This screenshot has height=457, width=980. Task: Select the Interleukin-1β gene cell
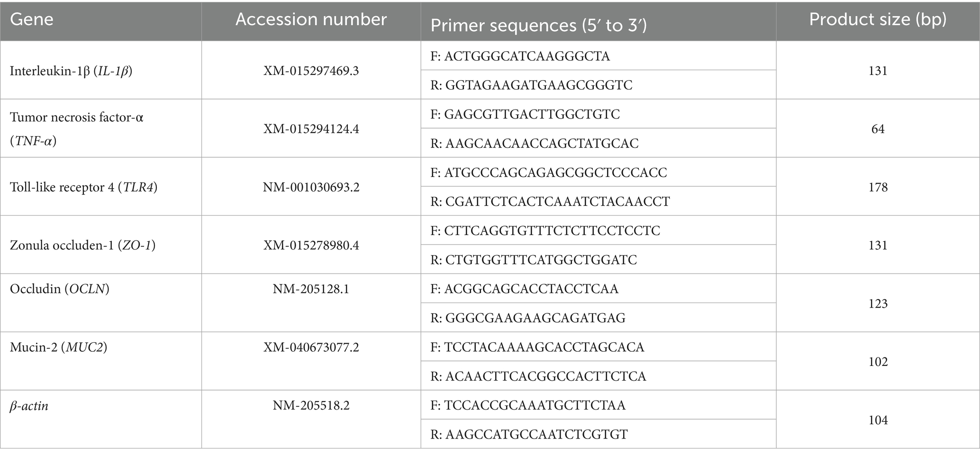[x=71, y=71]
